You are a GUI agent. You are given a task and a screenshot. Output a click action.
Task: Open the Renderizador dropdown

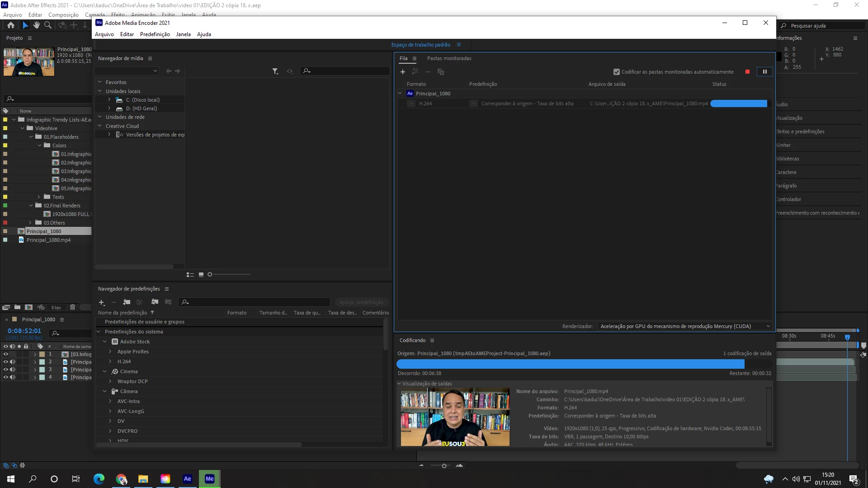click(x=684, y=326)
